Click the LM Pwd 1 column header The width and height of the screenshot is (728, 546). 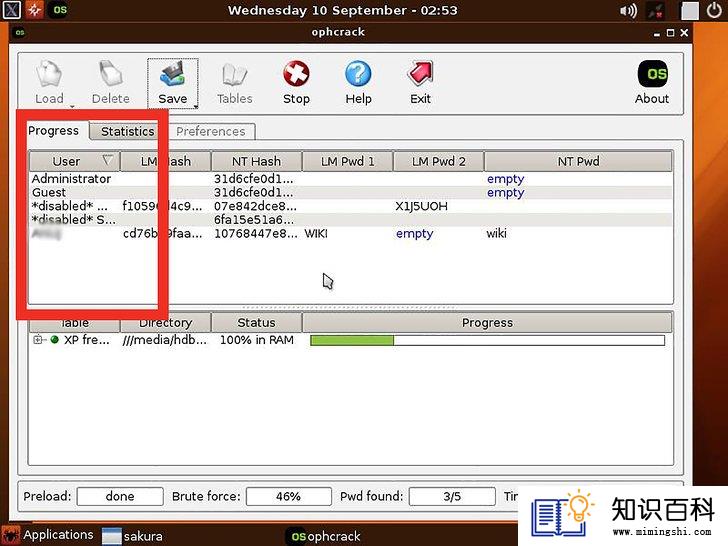pos(347,161)
